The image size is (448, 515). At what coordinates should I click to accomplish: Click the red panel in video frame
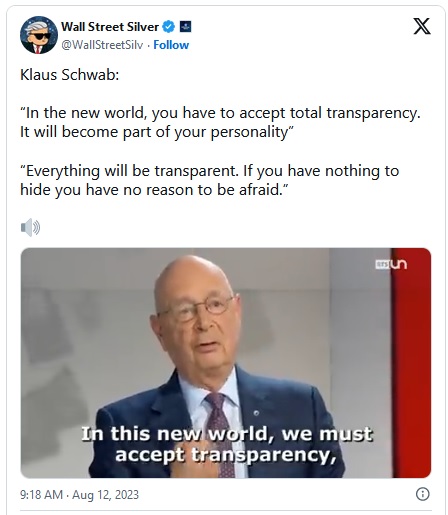click(x=411, y=363)
